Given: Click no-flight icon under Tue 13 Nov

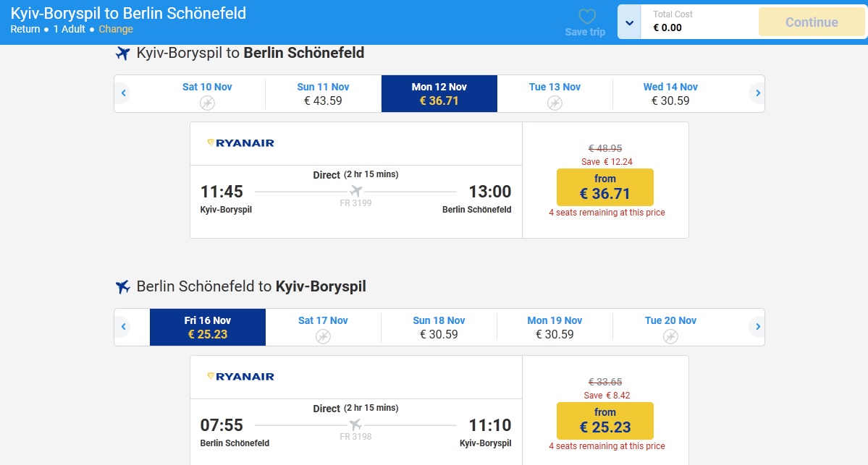Looking at the screenshot, I should tap(555, 103).
